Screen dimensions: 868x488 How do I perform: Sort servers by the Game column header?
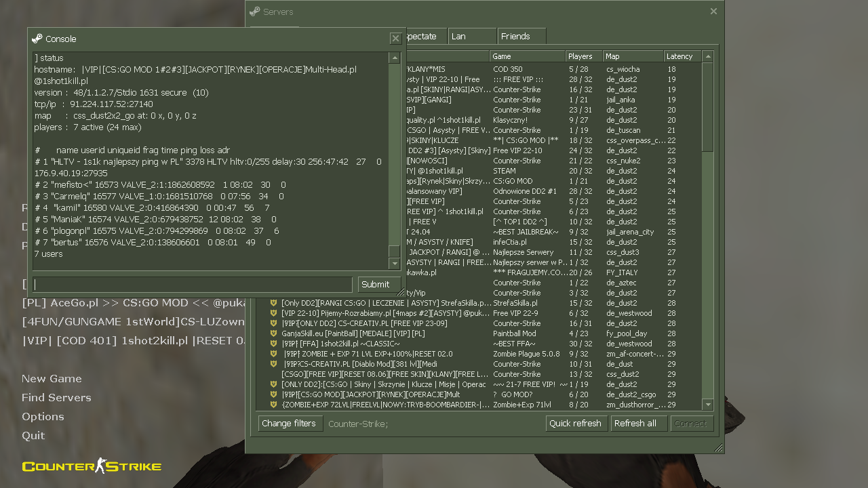coord(526,56)
